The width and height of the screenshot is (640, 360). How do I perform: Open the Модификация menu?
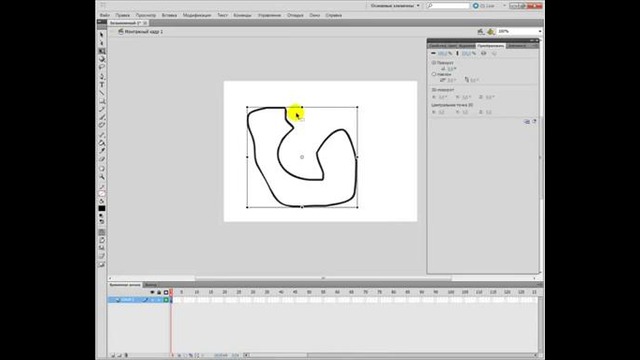[x=197, y=15]
